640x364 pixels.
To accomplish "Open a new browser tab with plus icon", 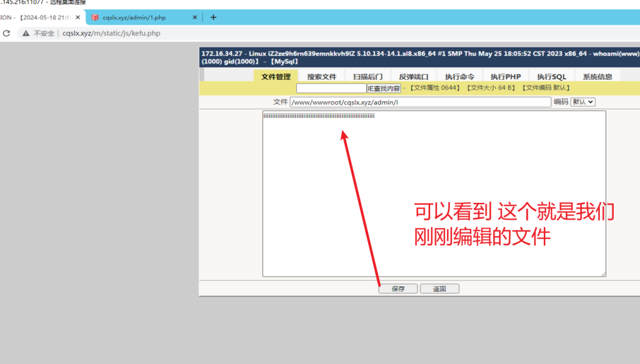I will (213, 17).
